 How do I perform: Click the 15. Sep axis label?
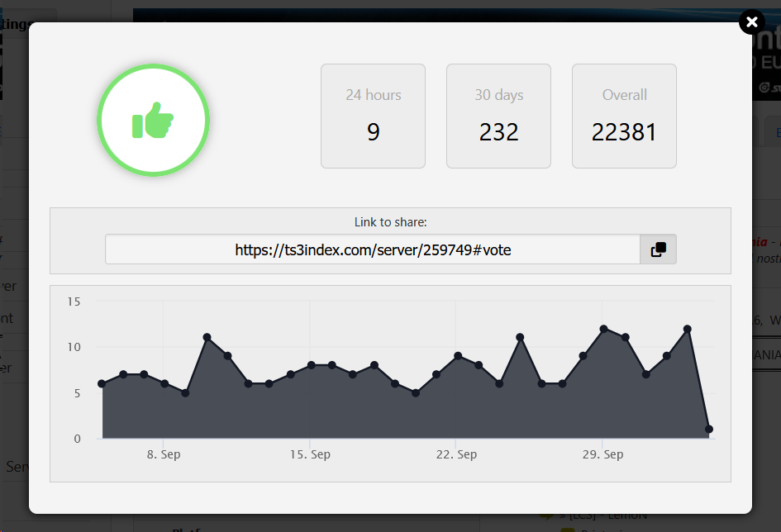[310, 454]
